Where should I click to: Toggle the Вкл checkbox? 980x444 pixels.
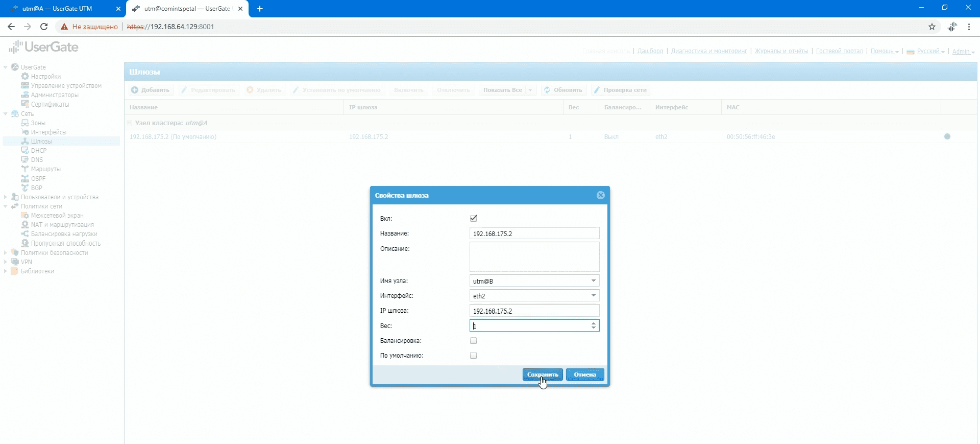click(474, 218)
